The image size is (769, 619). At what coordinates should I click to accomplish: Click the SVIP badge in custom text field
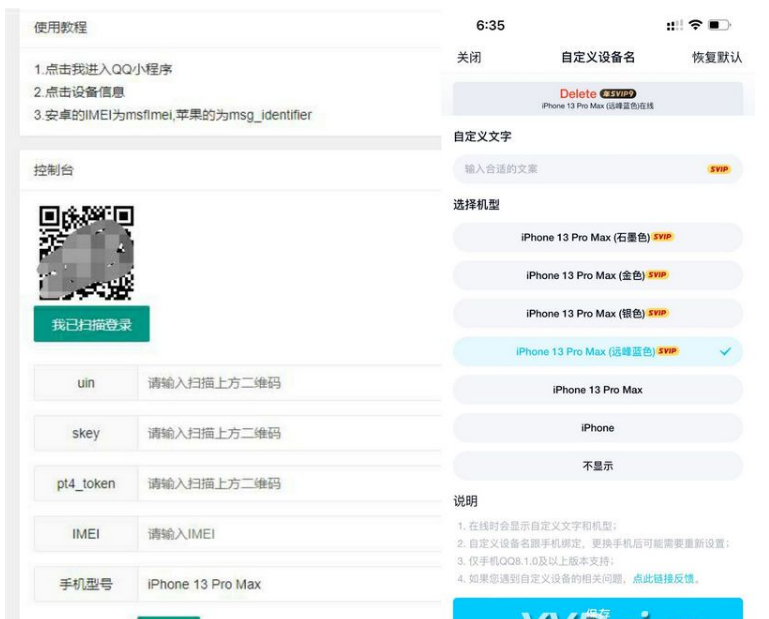718,169
